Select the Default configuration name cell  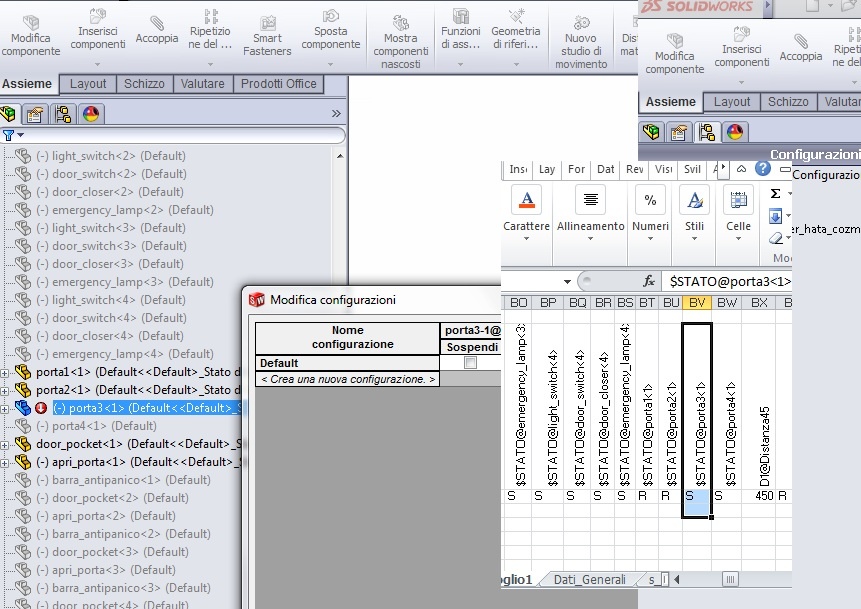348,363
